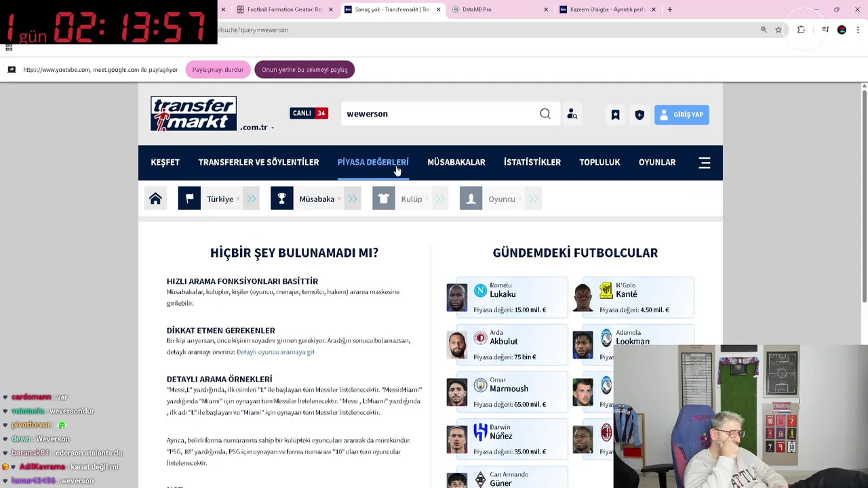
Task: Click the Al-Ittihad badge on Kanté card
Action: click(x=606, y=291)
